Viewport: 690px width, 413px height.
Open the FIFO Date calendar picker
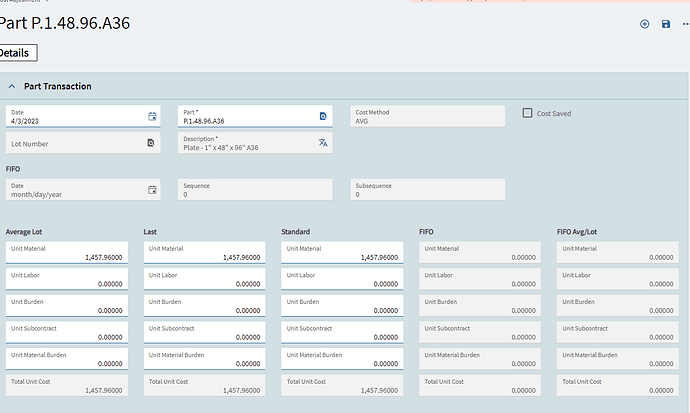point(152,190)
